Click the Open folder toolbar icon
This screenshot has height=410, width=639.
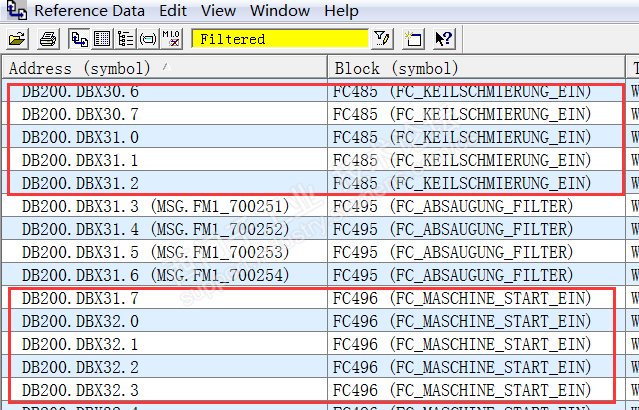18,39
